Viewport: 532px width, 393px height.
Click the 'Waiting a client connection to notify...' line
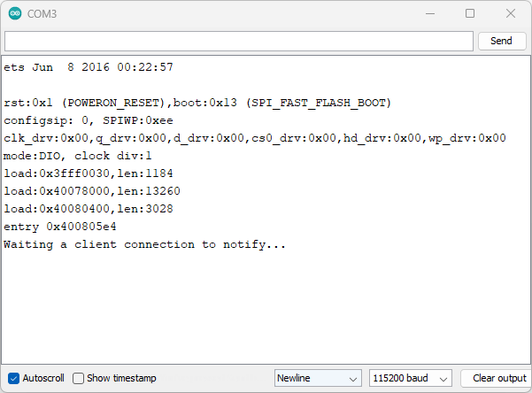[x=145, y=244]
